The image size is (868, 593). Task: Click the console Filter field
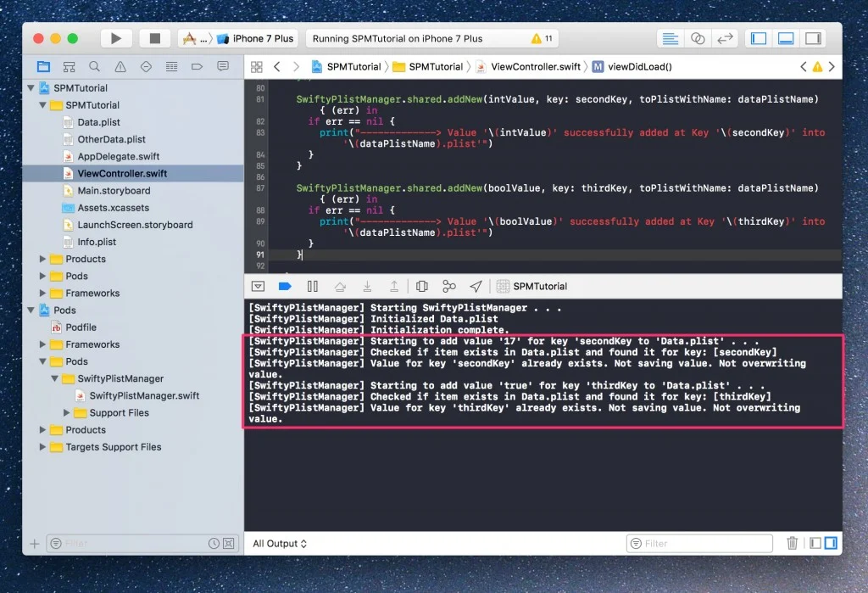(x=699, y=544)
